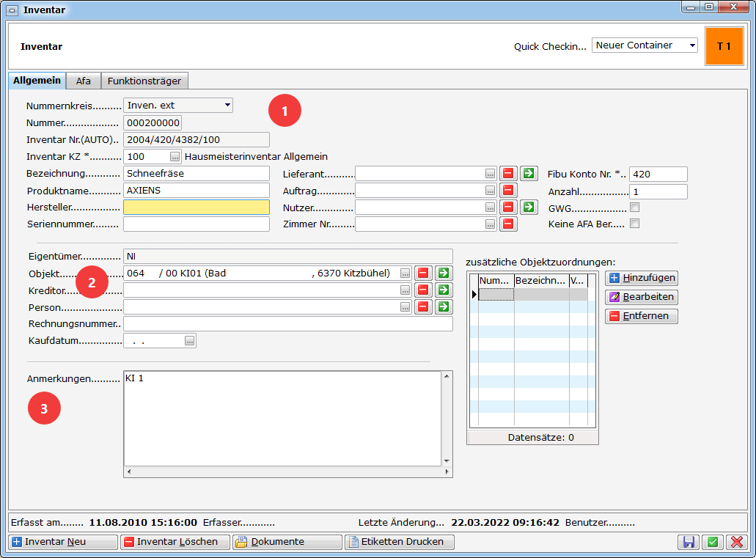Jump to Person record green arrow

coord(444,306)
